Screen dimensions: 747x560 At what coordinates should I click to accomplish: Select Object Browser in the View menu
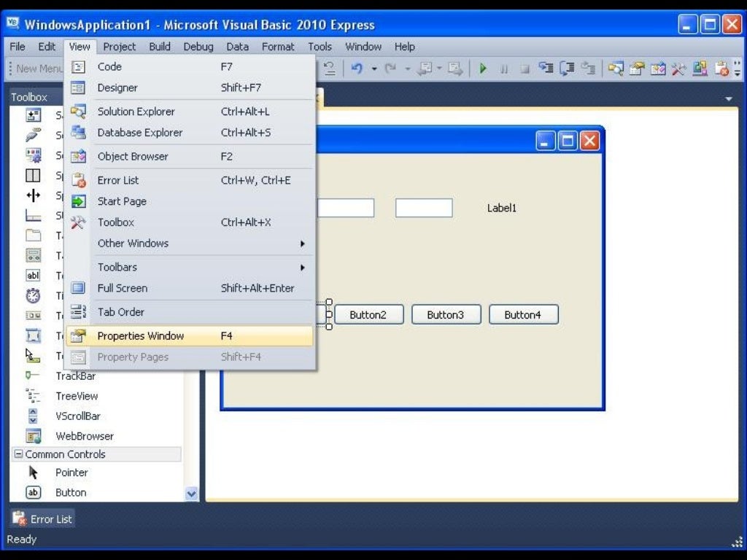190,156
